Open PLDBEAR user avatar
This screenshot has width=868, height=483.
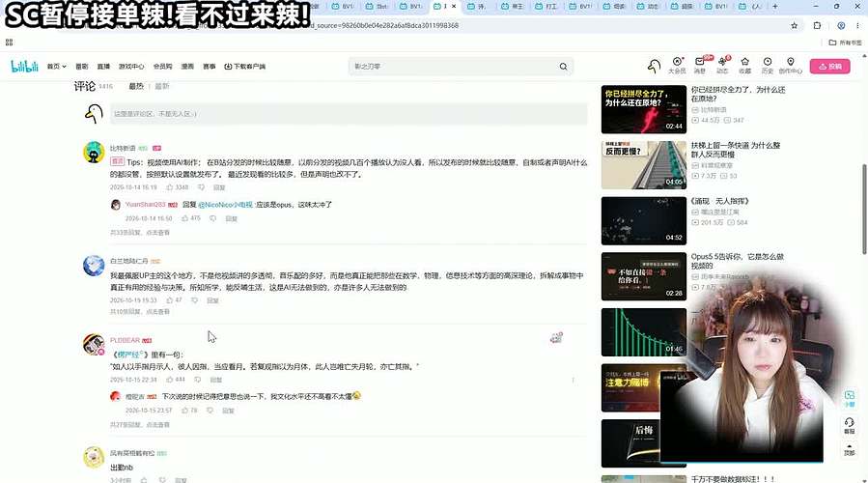pos(94,345)
